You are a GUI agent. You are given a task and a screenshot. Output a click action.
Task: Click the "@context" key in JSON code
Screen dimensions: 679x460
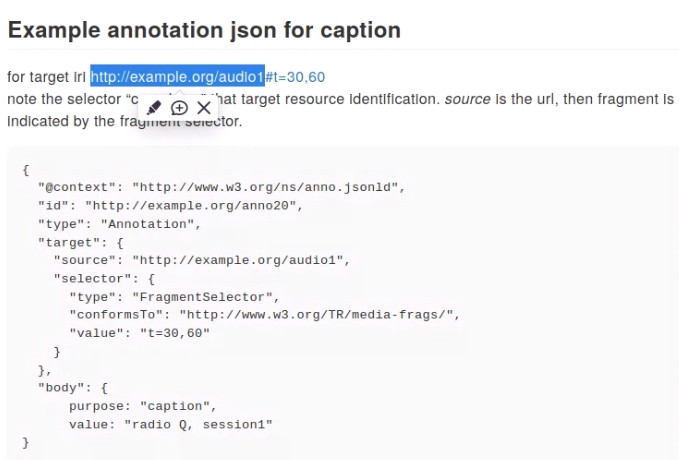point(76,187)
